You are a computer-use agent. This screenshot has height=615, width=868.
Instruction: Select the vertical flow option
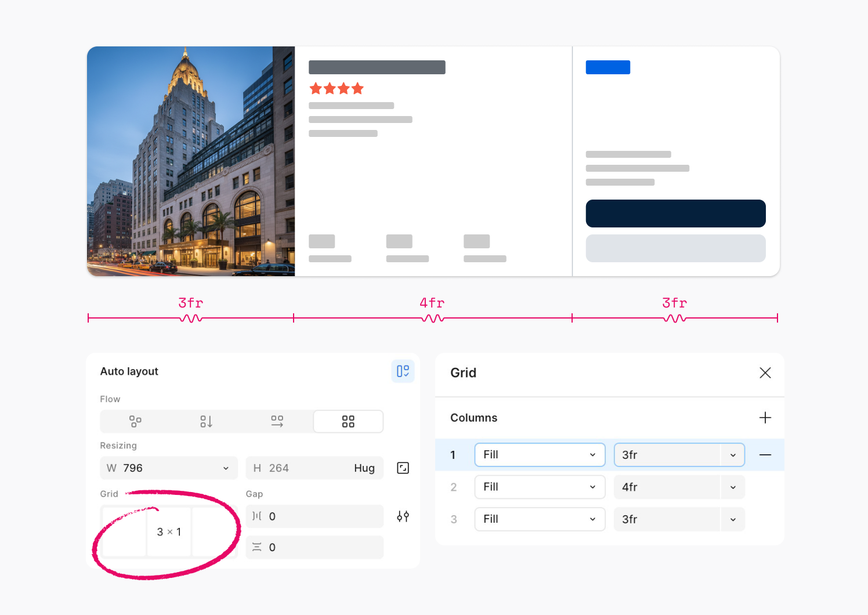(206, 421)
